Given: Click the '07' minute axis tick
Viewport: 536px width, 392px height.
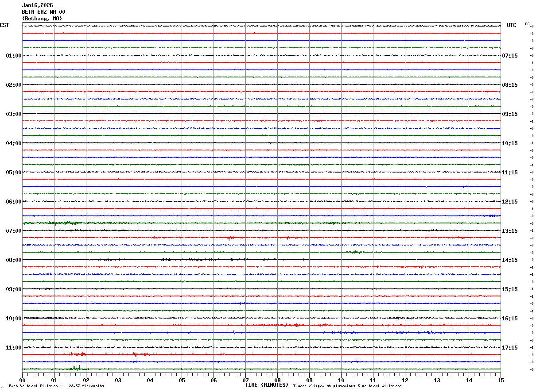Looking at the screenshot, I should [x=245, y=380].
